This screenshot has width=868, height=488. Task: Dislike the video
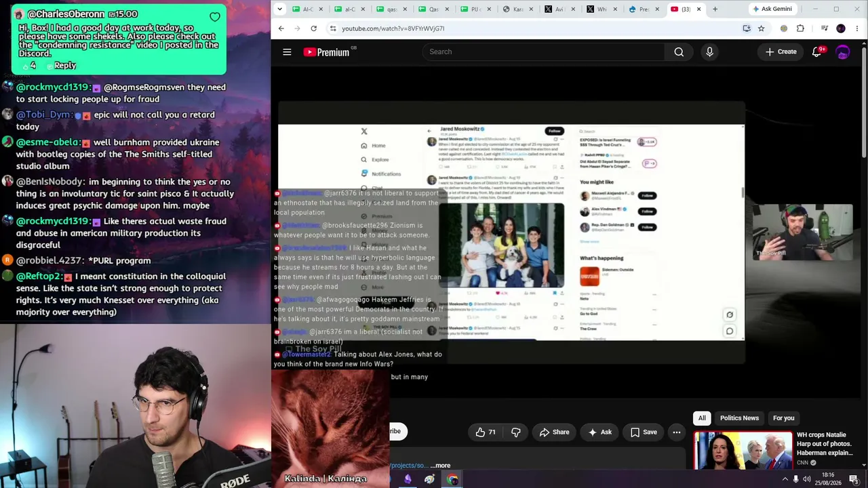(516, 432)
